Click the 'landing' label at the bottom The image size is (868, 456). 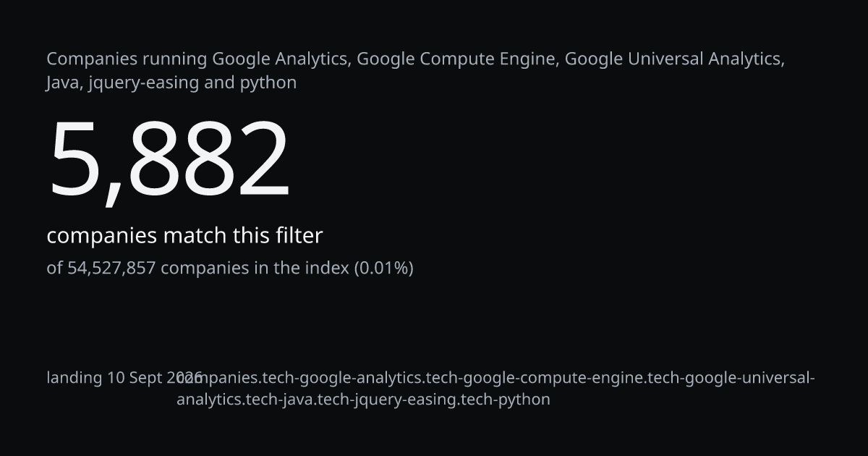[75, 378]
